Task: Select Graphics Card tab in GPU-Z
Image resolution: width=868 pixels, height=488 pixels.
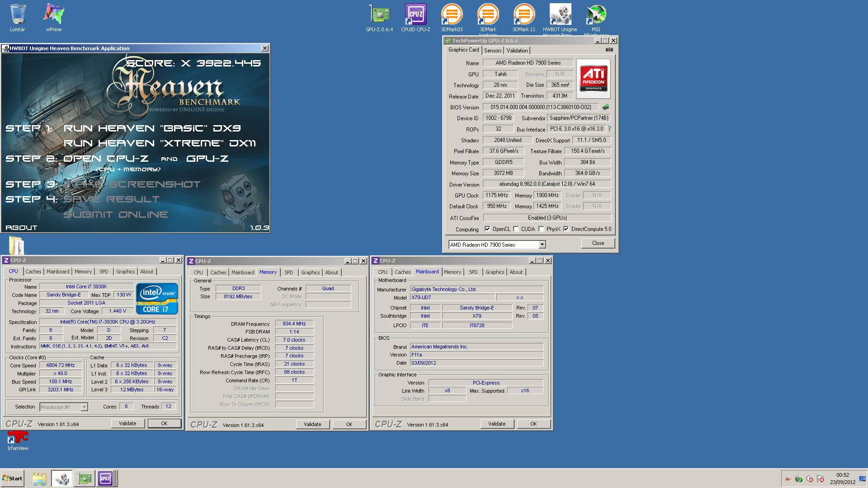Action: click(x=463, y=50)
